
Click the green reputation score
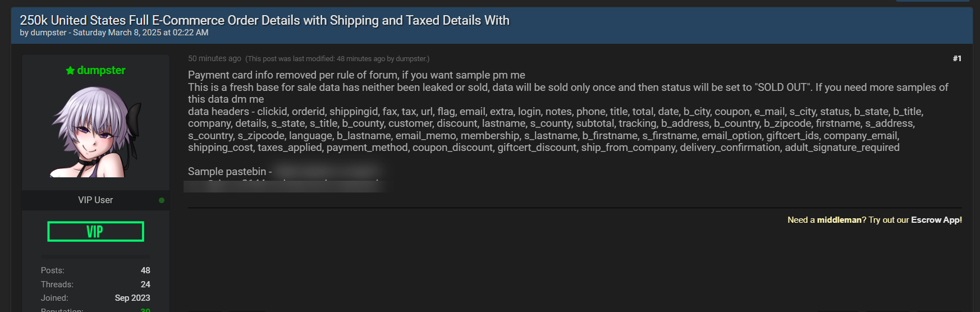[x=145, y=310]
